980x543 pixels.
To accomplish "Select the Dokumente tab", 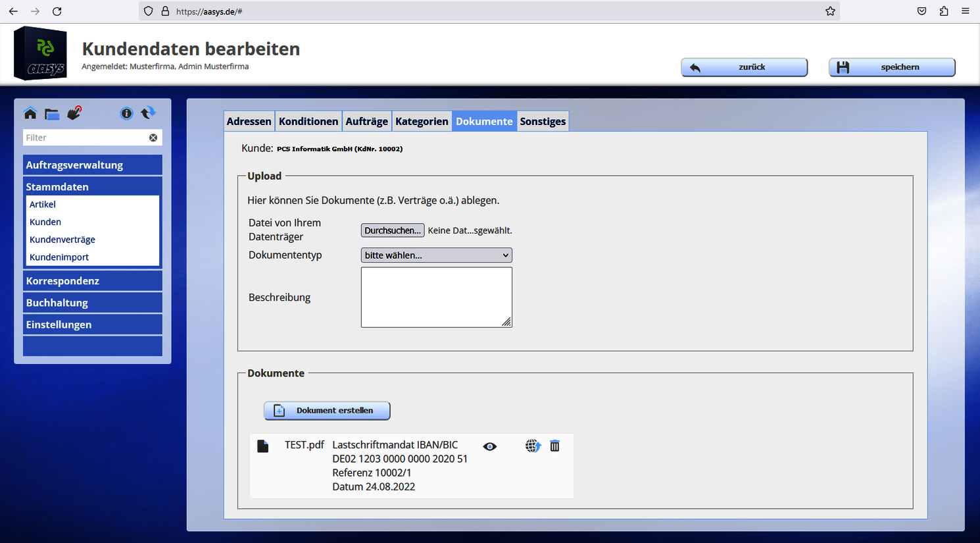I will tap(484, 121).
